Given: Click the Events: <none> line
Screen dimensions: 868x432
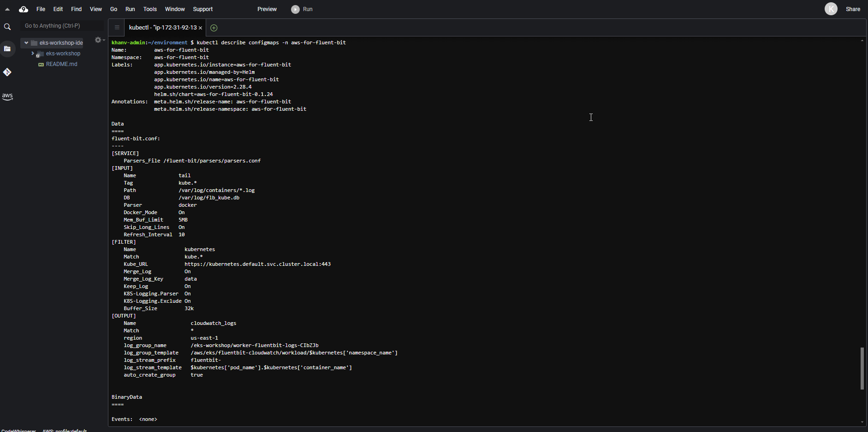Looking at the screenshot, I should point(134,419).
